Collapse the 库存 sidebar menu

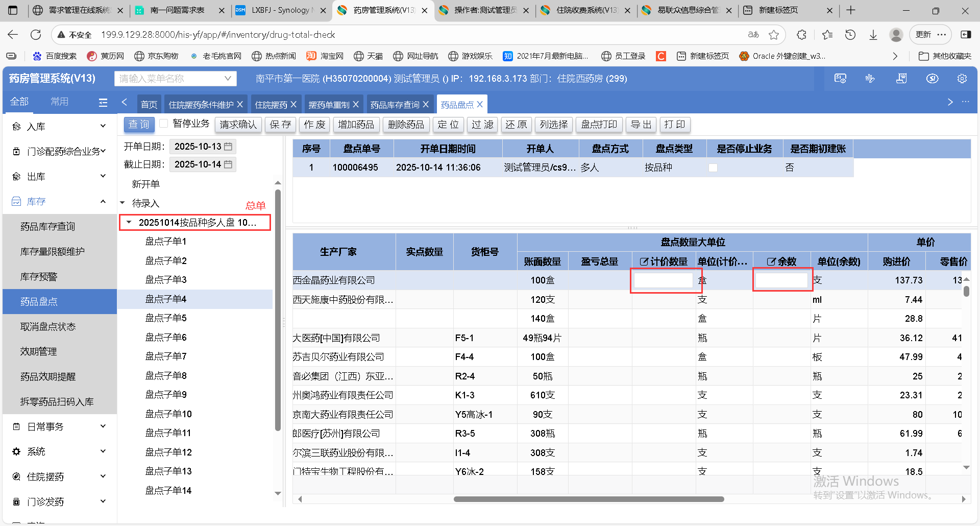60,201
